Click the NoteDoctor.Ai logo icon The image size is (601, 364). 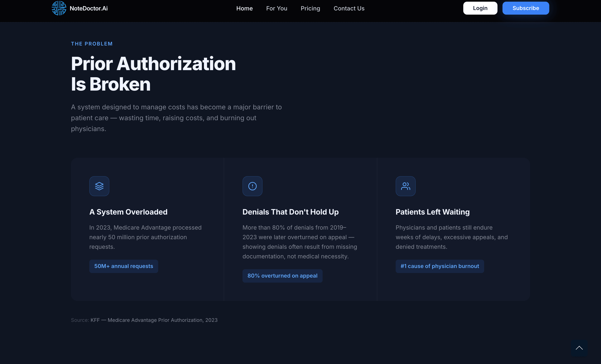(59, 8)
